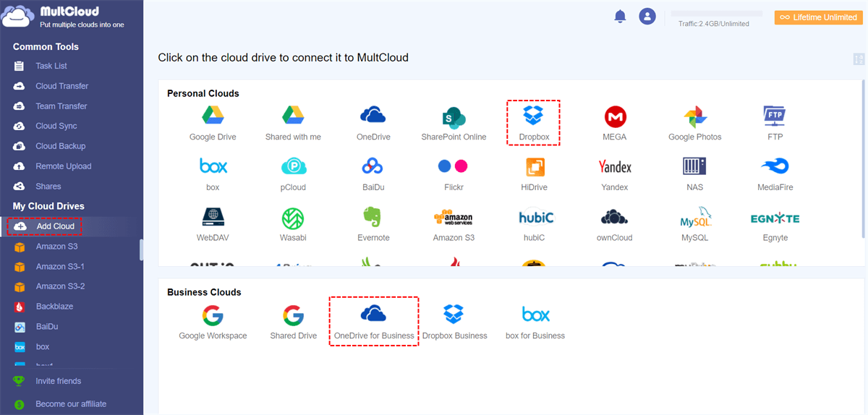Connect a NAS device

694,174
